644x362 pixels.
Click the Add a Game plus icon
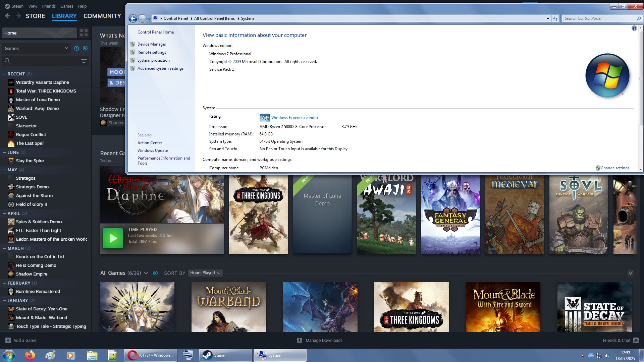(x=8, y=340)
